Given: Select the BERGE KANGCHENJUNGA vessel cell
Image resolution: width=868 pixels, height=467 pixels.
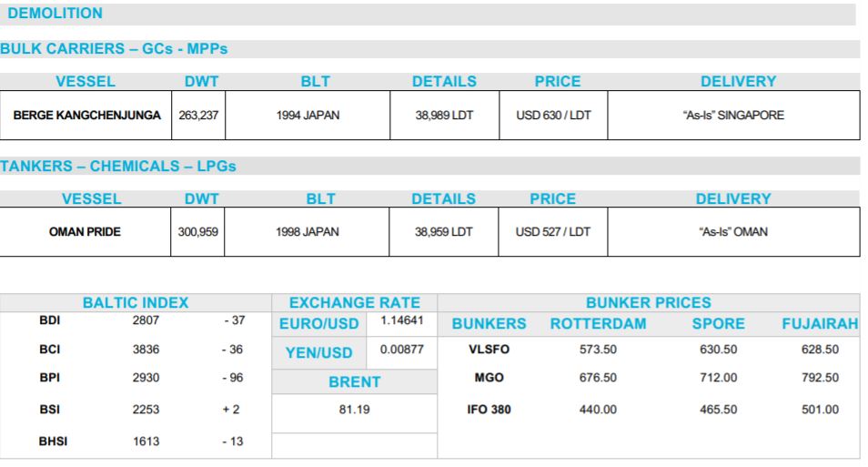Looking at the screenshot, I should [86, 116].
